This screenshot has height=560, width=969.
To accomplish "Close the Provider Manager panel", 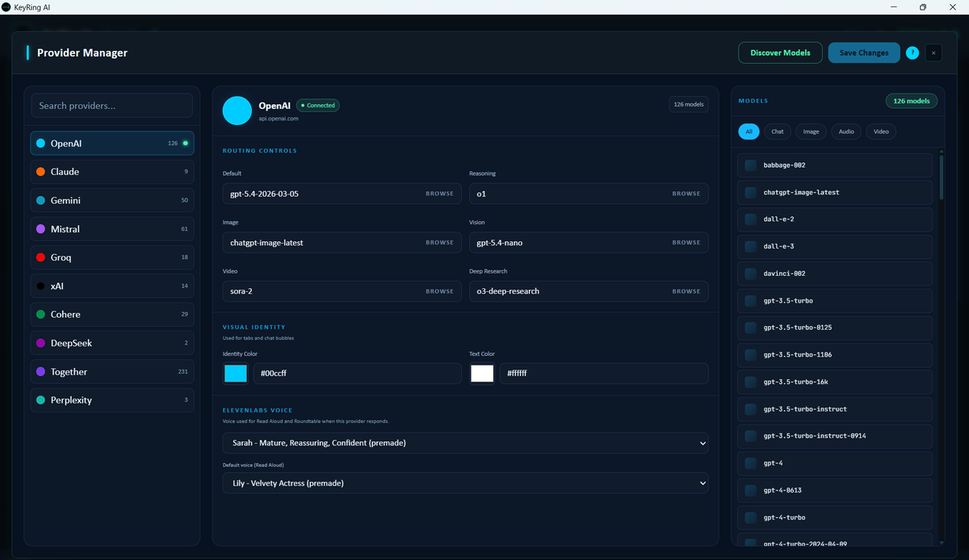I will 933,53.
